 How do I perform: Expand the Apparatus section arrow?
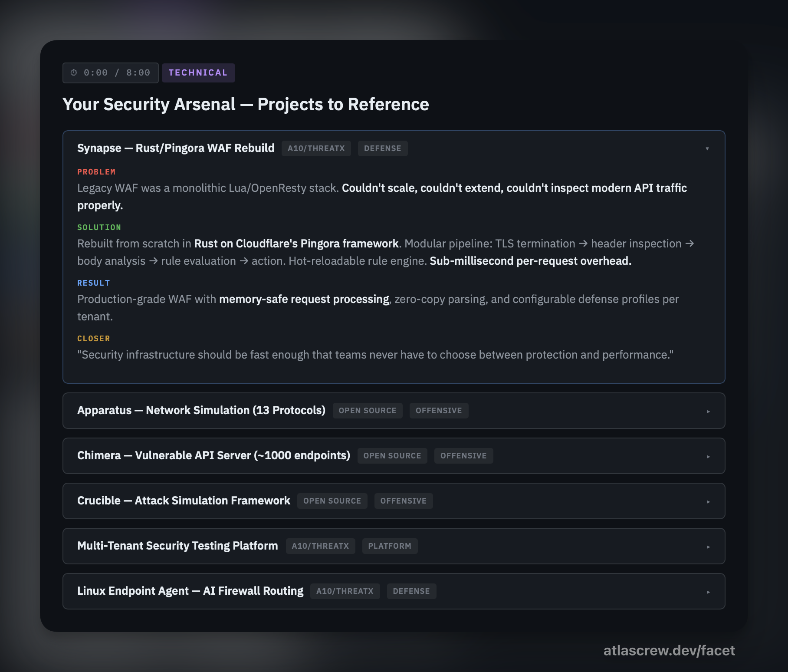(708, 411)
